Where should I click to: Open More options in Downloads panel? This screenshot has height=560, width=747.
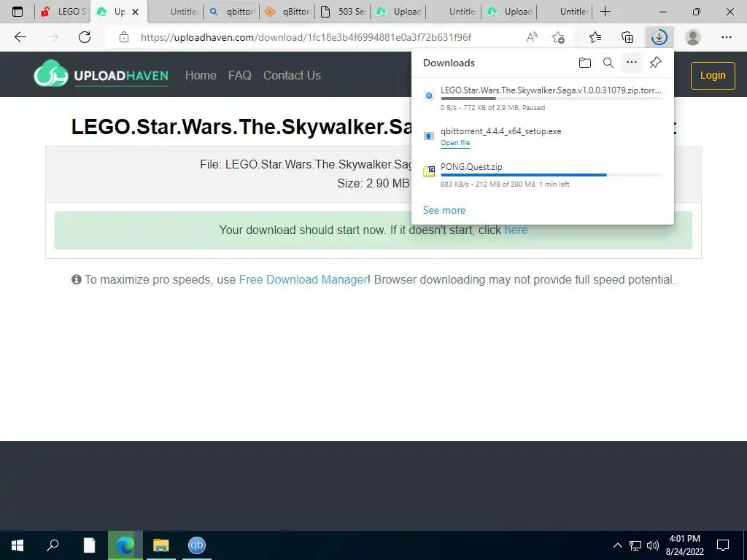click(632, 63)
